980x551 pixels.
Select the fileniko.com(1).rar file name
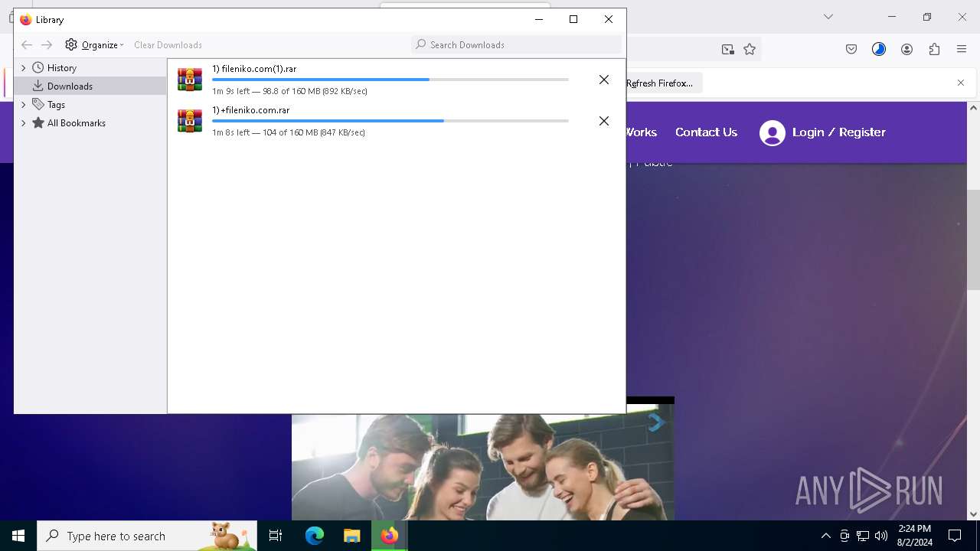[254, 69]
